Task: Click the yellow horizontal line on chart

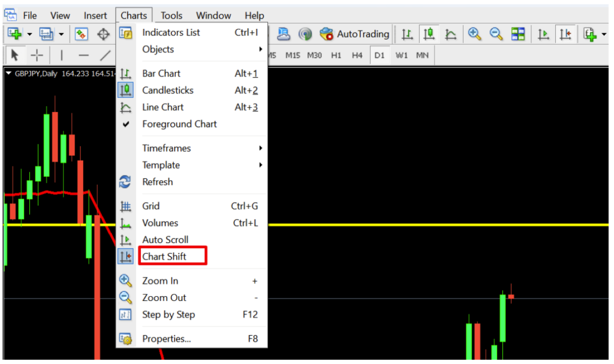Action: tap(438, 225)
